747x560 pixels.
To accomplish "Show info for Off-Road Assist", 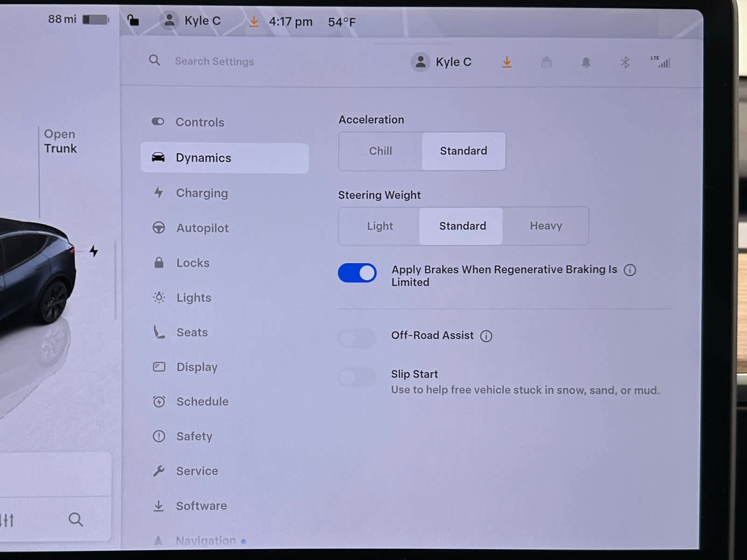I will 486,336.
